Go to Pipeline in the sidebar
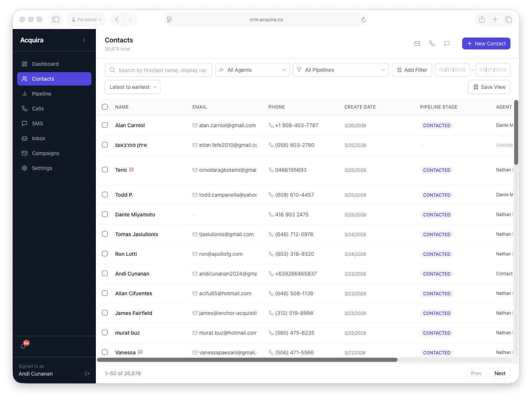Viewport: 532px width, 399px height. tap(42, 94)
